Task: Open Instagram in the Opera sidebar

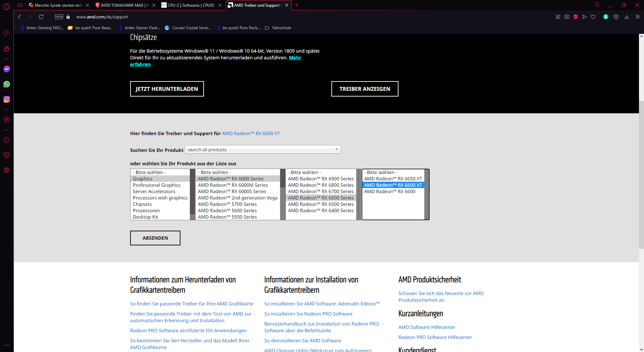Action: pos(7,99)
